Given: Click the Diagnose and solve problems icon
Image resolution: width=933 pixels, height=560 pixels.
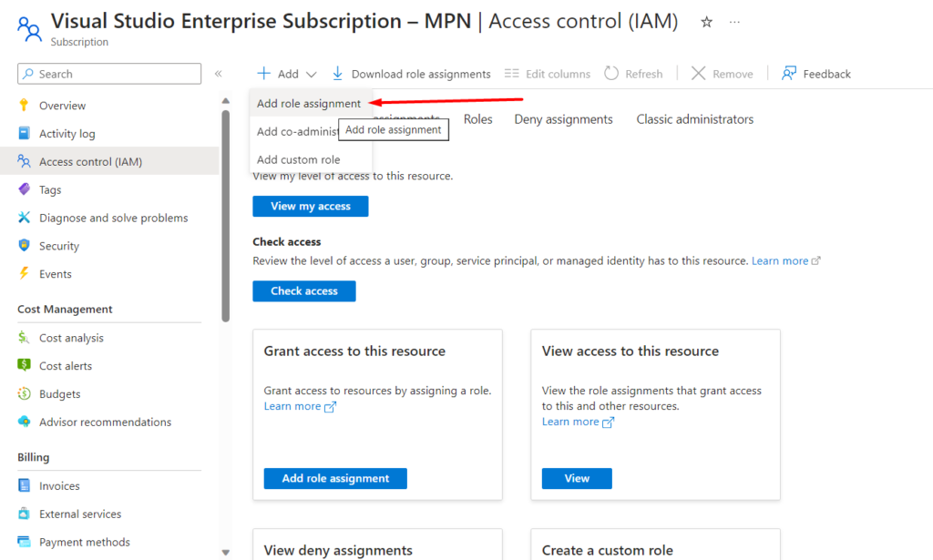Looking at the screenshot, I should (x=24, y=218).
